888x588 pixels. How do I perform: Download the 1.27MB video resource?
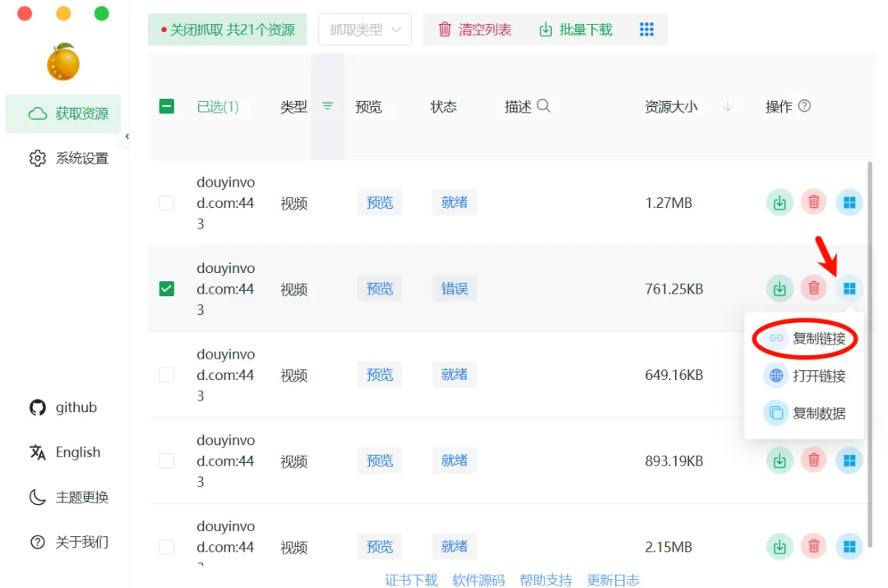coord(779,202)
